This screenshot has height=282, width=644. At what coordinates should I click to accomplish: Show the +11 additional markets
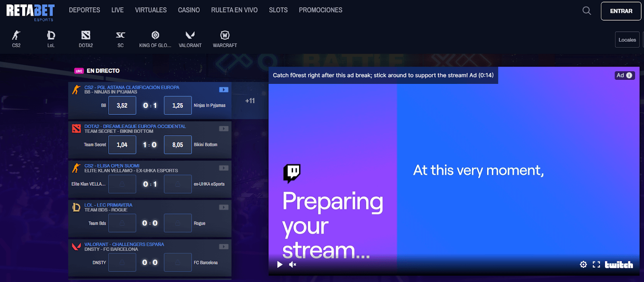click(250, 101)
